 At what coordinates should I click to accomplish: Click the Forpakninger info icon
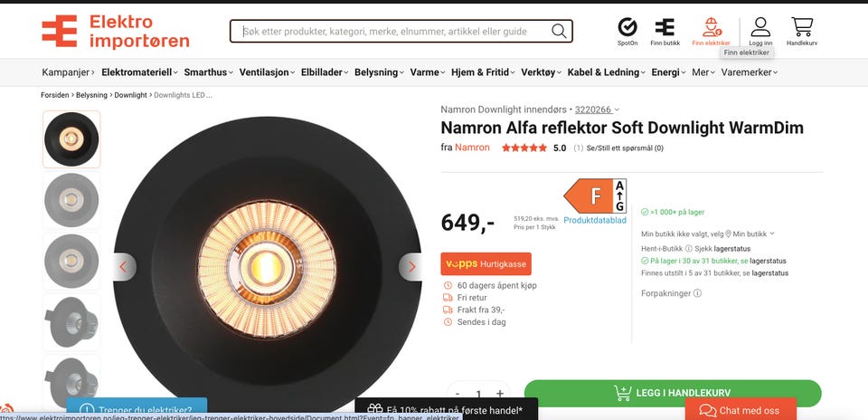coord(697,293)
